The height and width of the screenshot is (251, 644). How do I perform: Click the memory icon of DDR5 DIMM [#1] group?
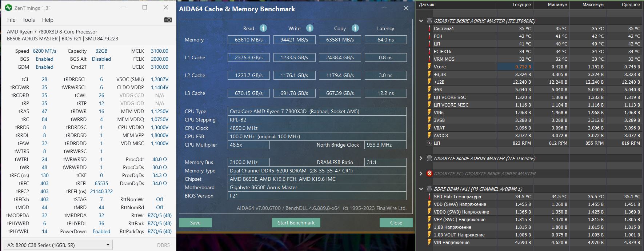429,189
